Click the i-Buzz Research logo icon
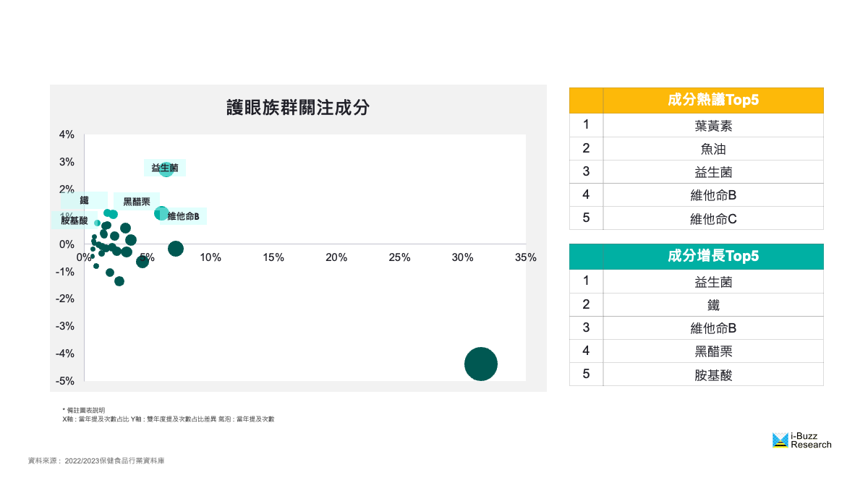868x488 pixels. 780,440
